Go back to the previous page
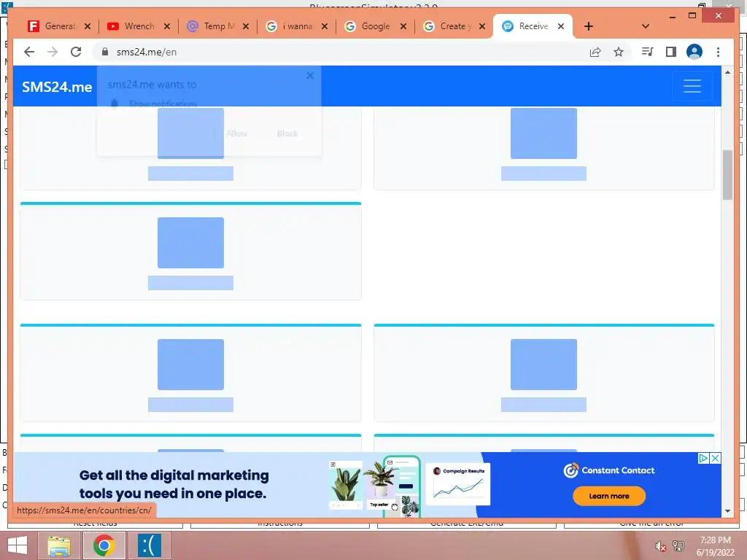Viewport: 747px width, 560px height. (x=29, y=52)
